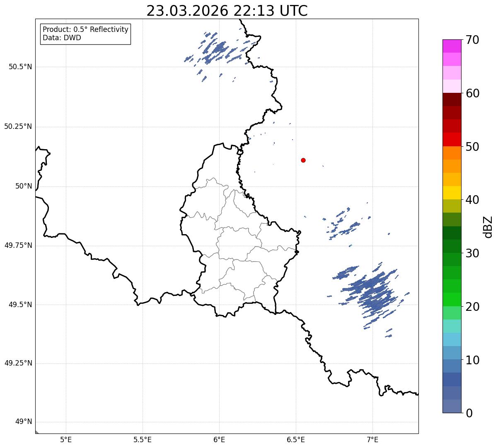This screenshot has height=448, width=498.
Task: Click the 49.75°N latitude tick label
Action: pos(18,245)
